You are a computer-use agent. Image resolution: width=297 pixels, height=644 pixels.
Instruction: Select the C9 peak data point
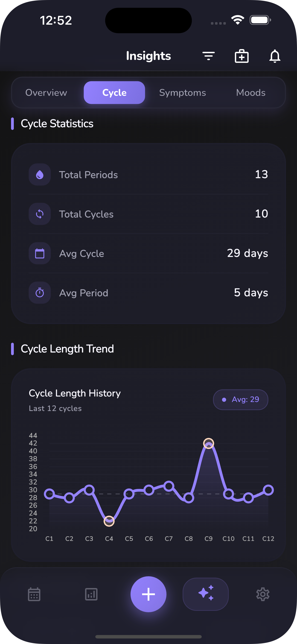[x=209, y=444]
